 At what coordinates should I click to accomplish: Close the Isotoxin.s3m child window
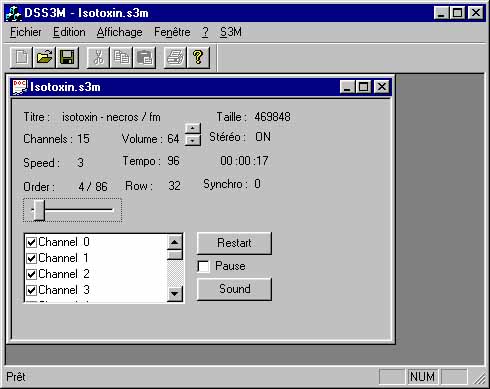click(x=382, y=87)
